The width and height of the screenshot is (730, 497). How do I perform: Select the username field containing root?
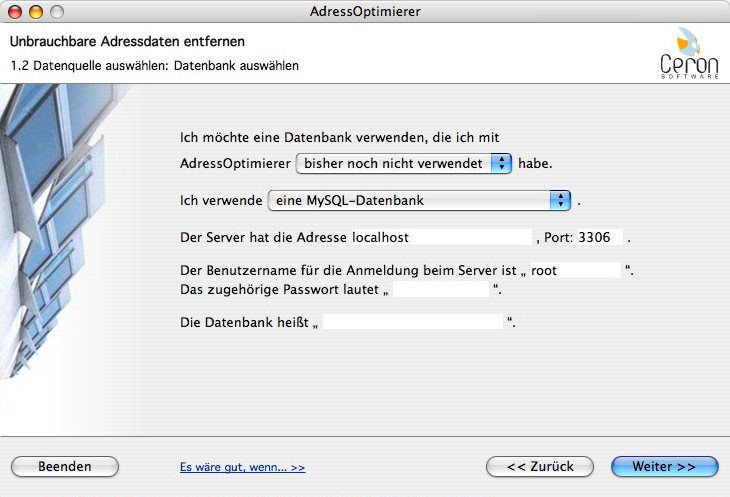pyautogui.click(x=575, y=270)
